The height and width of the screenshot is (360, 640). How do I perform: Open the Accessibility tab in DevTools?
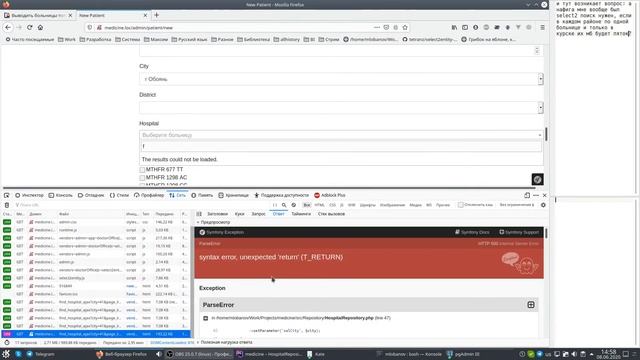(x=281, y=195)
